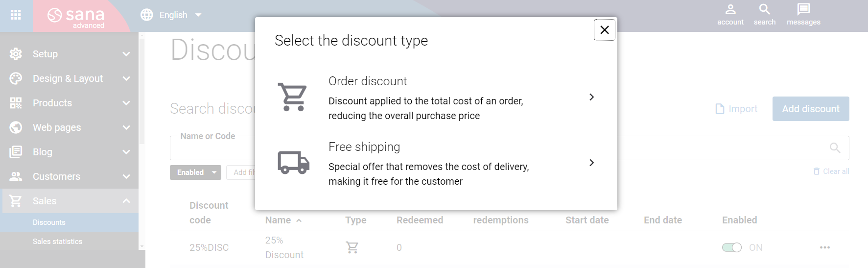Select the Order discount cart icon
The width and height of the screenshot is (868, 268).
(293, 97)
